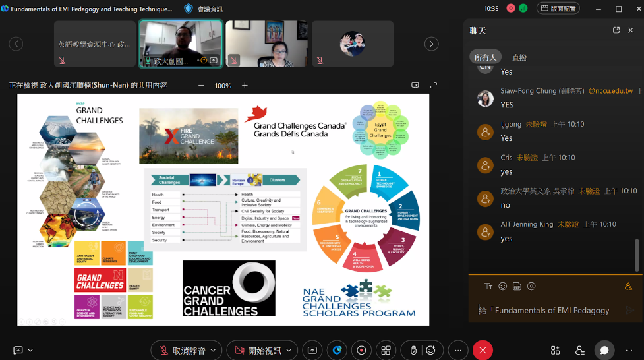Pop out the chat panel
644x360 pixels.
pyautogui.click(x=616, y=30)
